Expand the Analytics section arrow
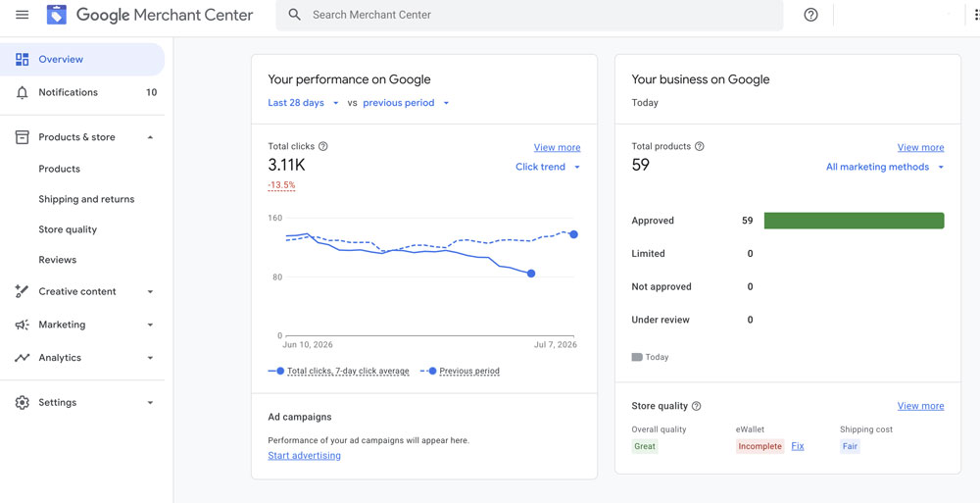Viewport: 980px width, 503px height. click(150, 358)
